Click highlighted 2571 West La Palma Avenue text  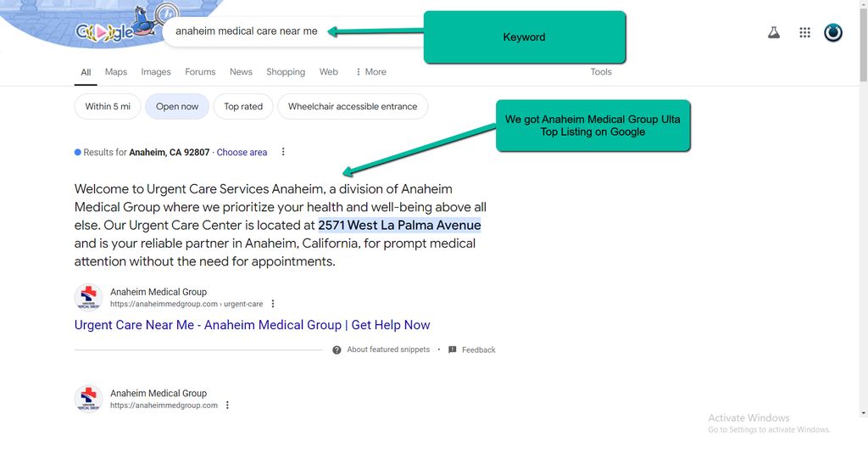coord(399,225)
